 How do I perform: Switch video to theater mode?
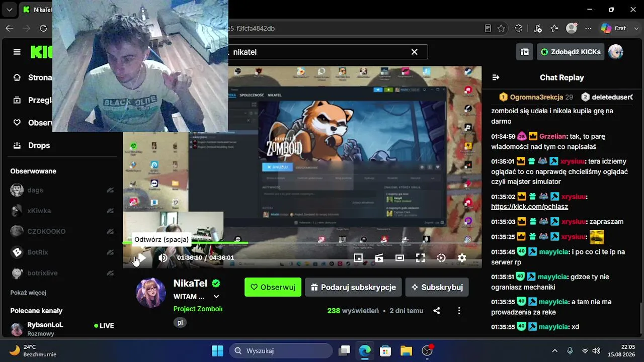(x=399, y=258)
